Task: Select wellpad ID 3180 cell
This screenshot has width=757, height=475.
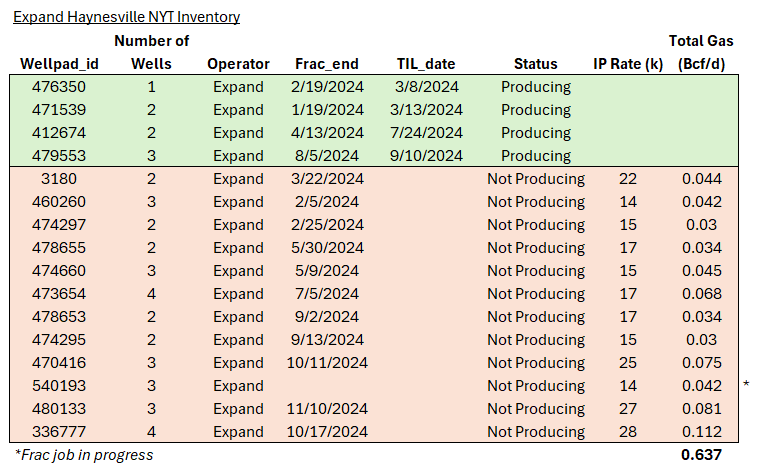Action: click(59, 179)
